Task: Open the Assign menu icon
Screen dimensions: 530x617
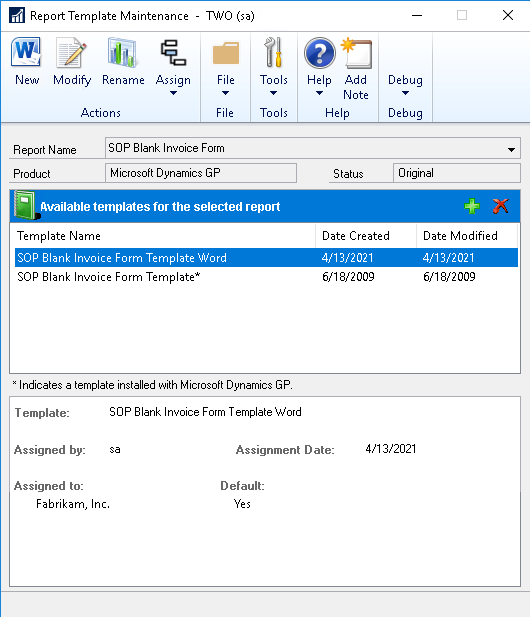Action: pos(173,52)
